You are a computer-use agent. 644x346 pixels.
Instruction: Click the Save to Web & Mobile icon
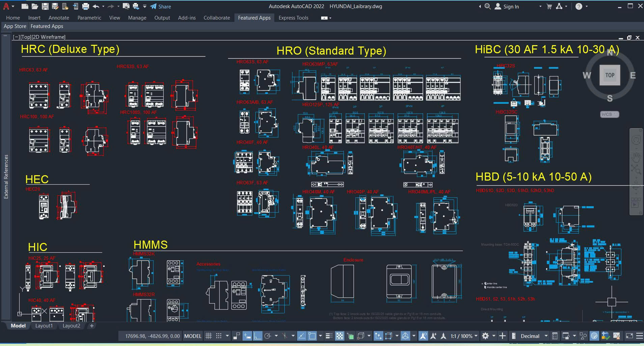[x=76, y=6]
